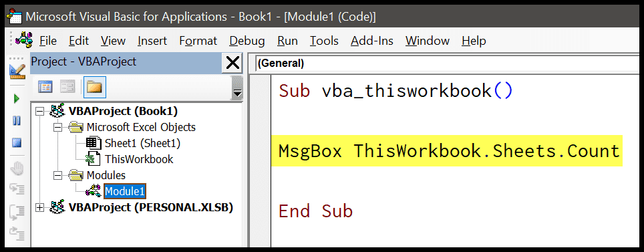Click the Step Into icon in left toolbar
The image size is (644, 252).
tap(17, 190)
